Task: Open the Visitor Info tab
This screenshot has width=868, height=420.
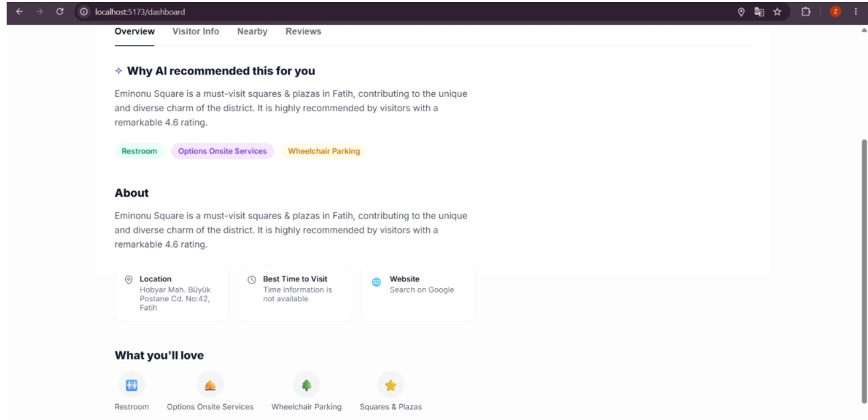Action: point(195,31)
